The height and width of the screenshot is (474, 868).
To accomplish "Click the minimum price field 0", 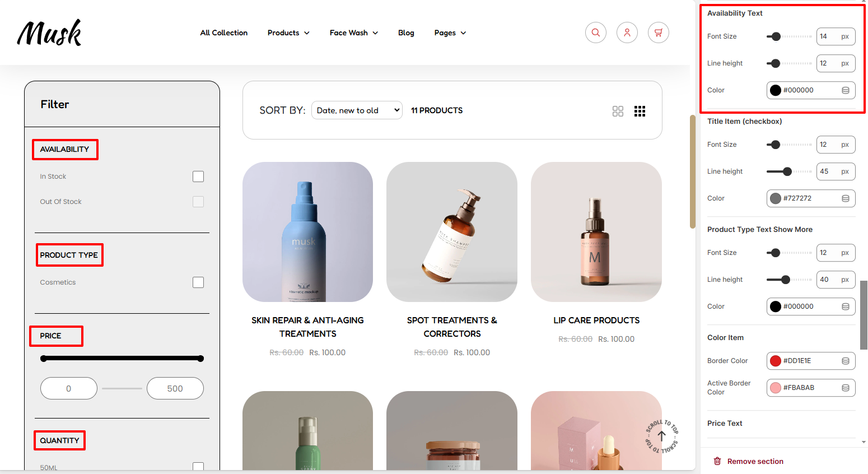I will click(69, 388).
